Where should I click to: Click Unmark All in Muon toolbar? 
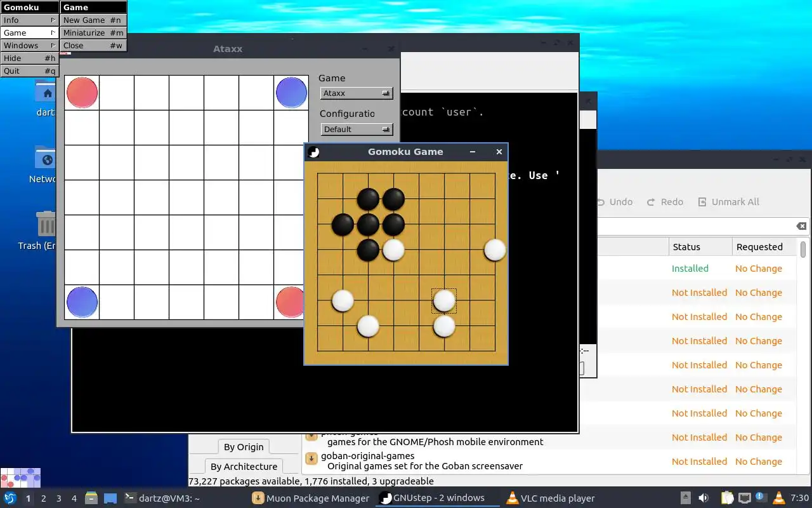(x=728, y=202)
